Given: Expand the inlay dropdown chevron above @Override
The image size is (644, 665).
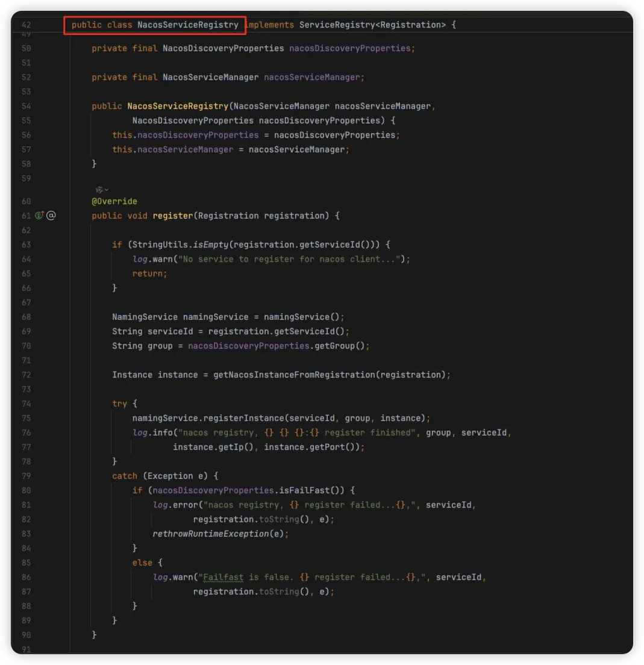Looking at the screenshot, I should [107, 190].
